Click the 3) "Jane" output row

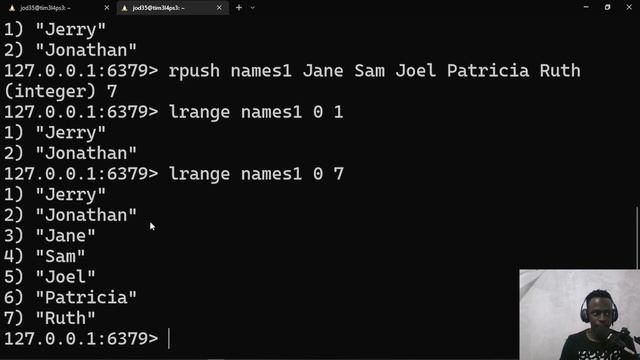pyautogui.click(x=50, y=236)
